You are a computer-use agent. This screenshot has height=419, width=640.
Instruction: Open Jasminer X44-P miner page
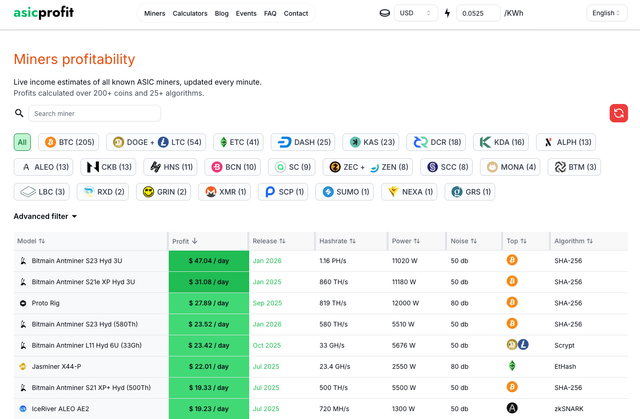[56, 366]
